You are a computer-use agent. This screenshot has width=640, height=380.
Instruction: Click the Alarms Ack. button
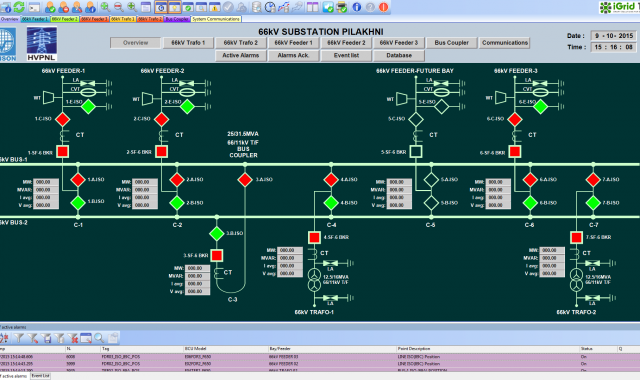293,56
